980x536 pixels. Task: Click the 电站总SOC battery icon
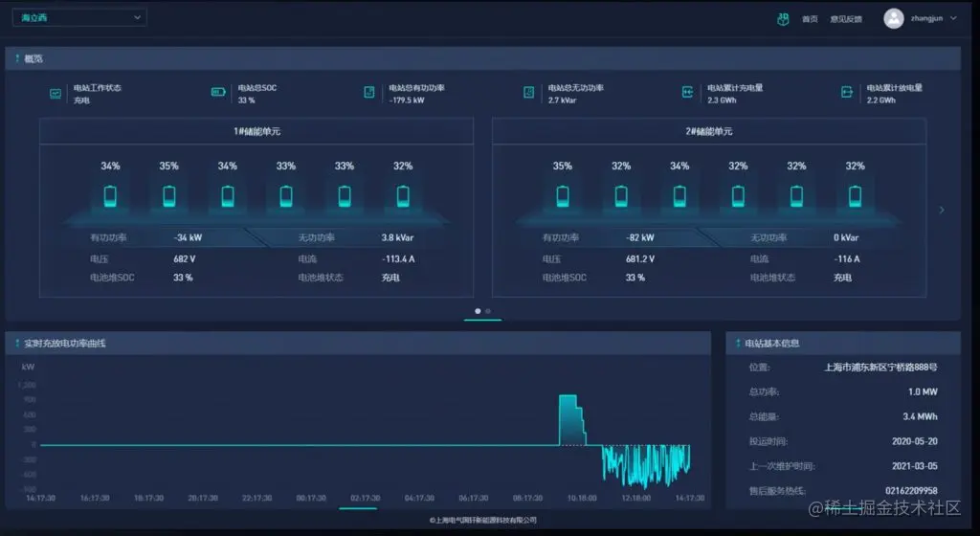(x=218, y=93)
